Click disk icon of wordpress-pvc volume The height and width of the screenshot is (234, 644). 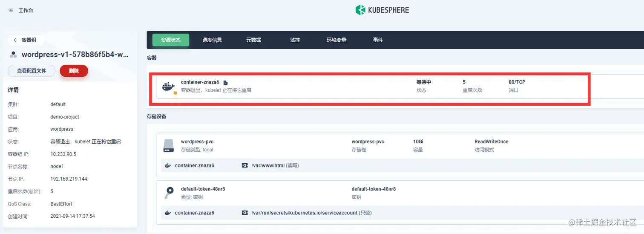(168, 146)
